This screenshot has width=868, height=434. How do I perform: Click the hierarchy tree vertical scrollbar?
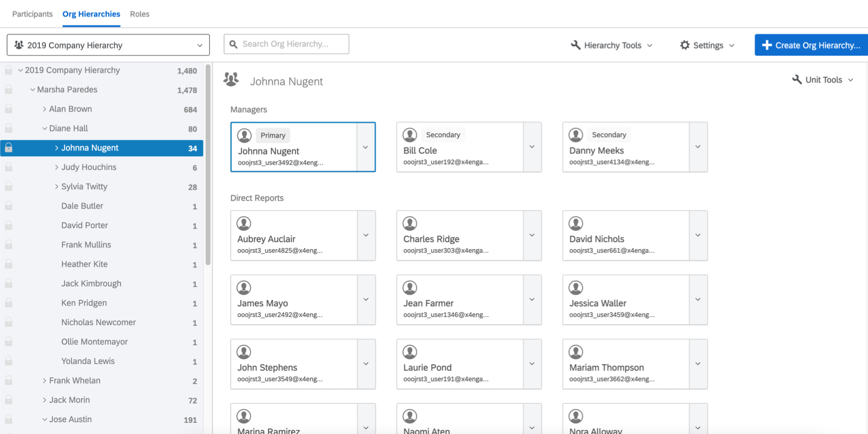pos(208,164)
